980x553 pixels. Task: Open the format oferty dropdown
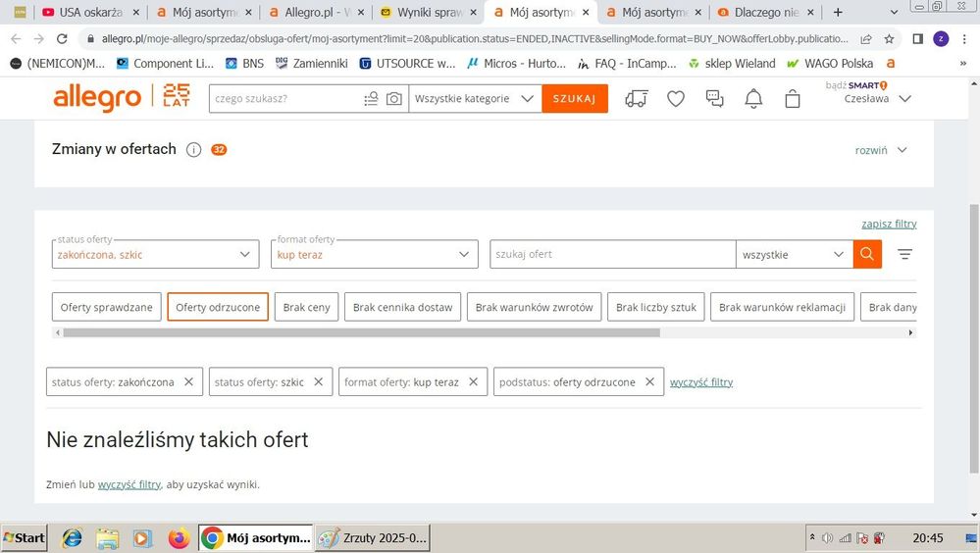374,254
